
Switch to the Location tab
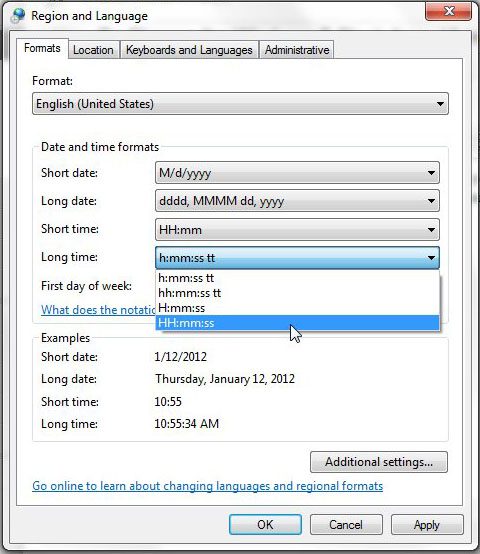pyautogui.click(x=93, y=50)
